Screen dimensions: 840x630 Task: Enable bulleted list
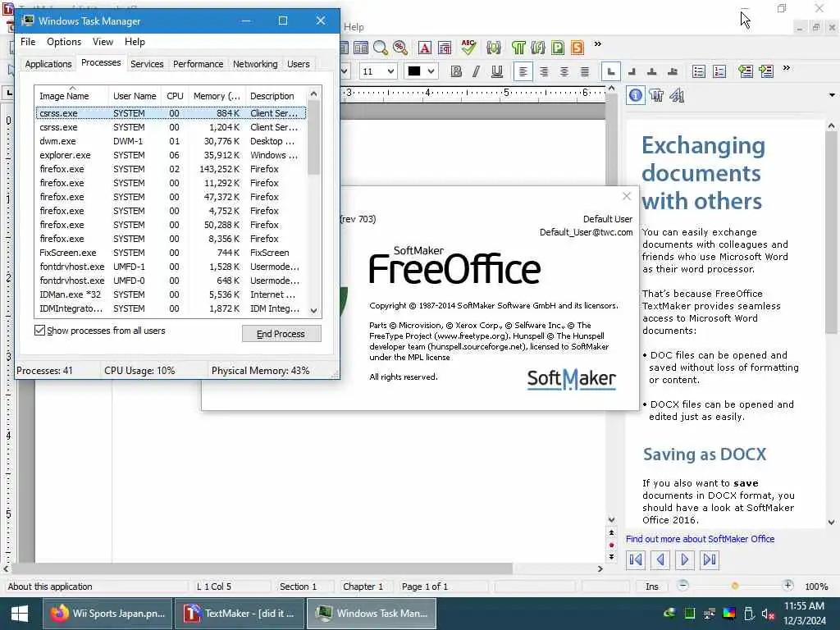coord(699,71)
